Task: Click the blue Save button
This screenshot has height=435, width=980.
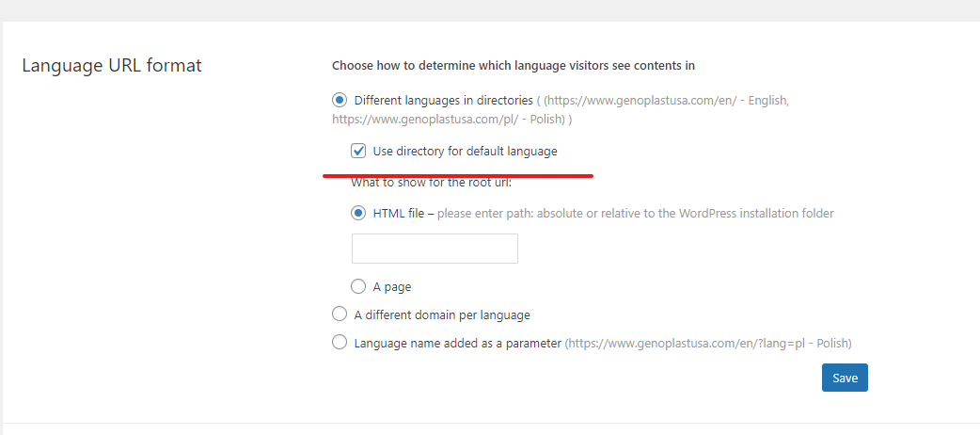Action: (845, 378)
